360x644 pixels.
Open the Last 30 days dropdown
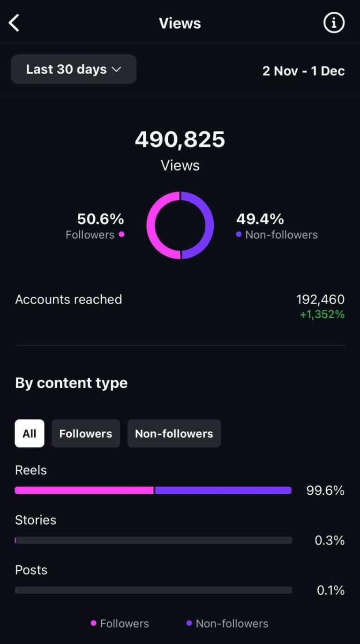point(74,69)
